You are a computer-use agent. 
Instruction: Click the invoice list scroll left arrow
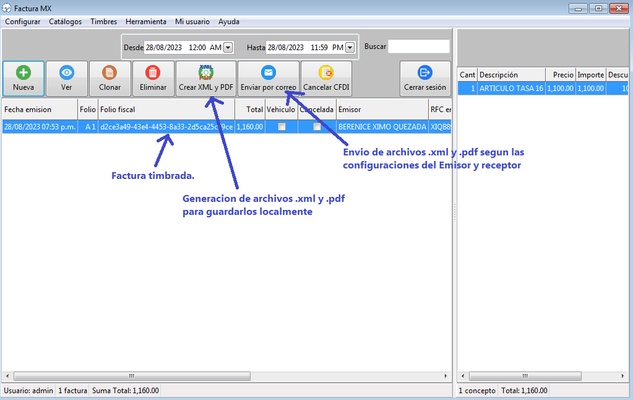(7, 376)
